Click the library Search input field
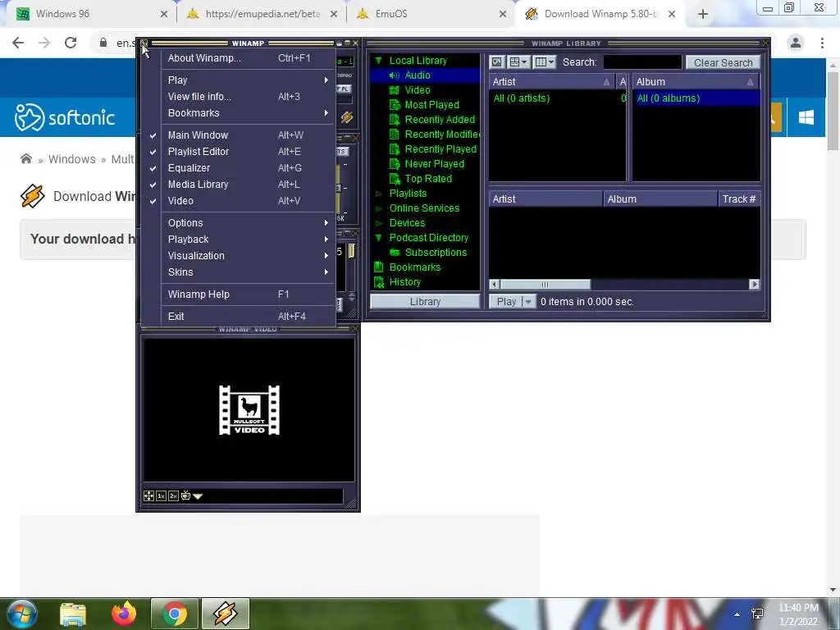The width and height of the screenshot is (840, 630). 642,62
